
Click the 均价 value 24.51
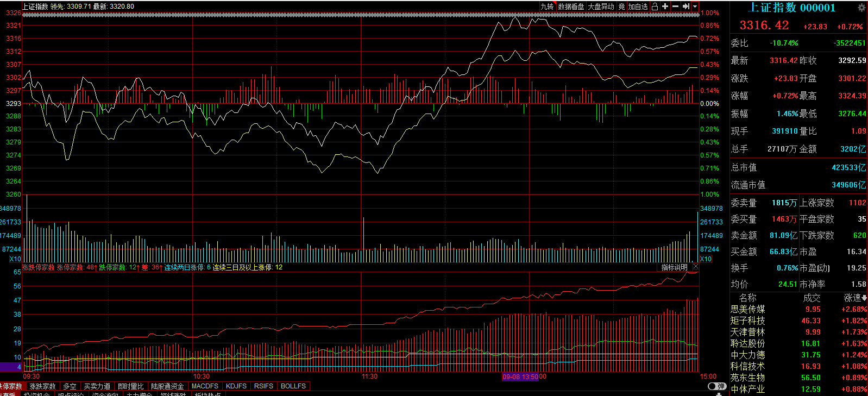point(788,284)
